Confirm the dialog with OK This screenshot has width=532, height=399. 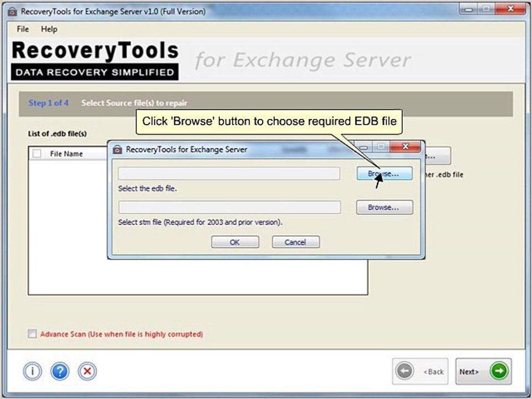(x=235, y=242)
